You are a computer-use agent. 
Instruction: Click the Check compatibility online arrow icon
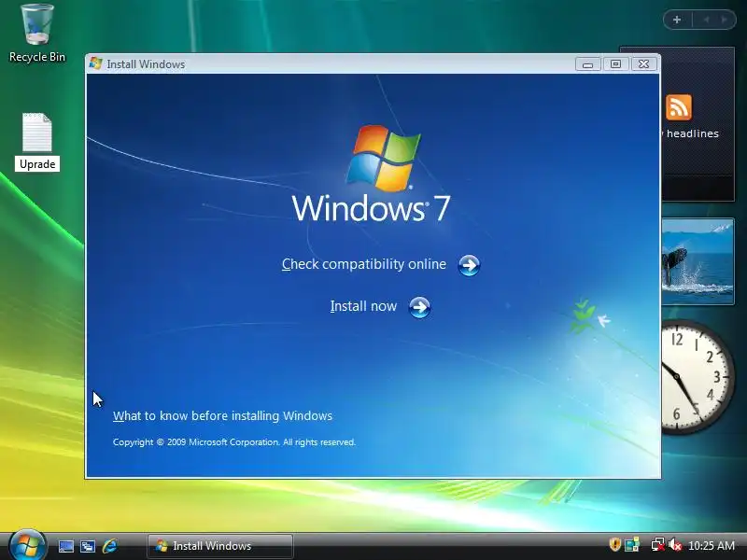tap(469, 265)
